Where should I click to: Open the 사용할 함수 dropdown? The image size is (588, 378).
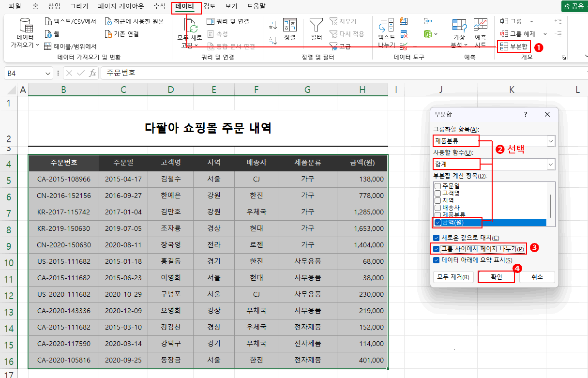click(x=550, y=164)
